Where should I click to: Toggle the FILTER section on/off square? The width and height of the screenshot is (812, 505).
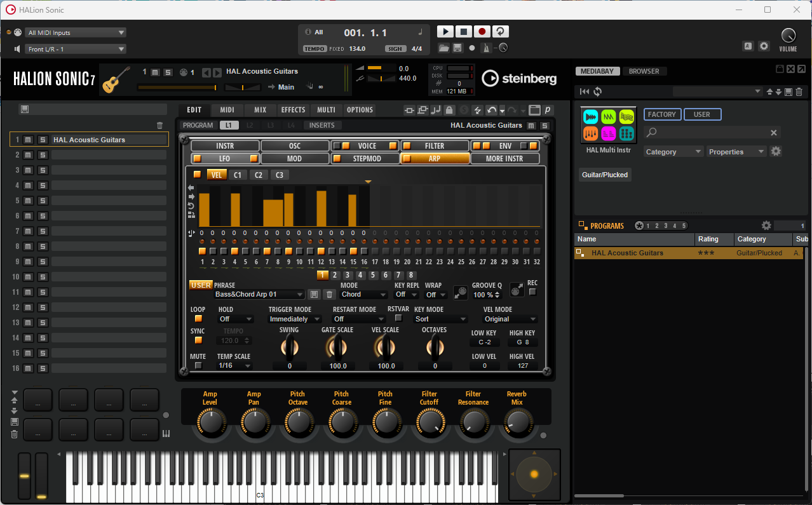click(407, 146)
